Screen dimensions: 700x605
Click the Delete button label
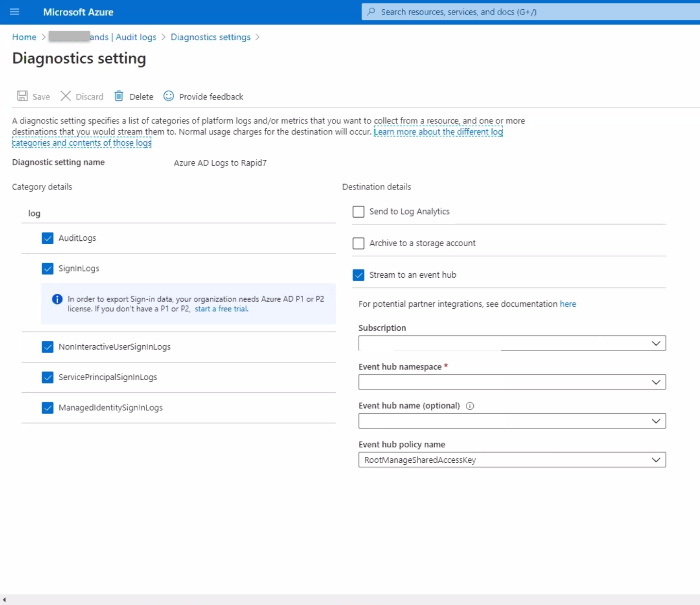[x=141, y=97]
